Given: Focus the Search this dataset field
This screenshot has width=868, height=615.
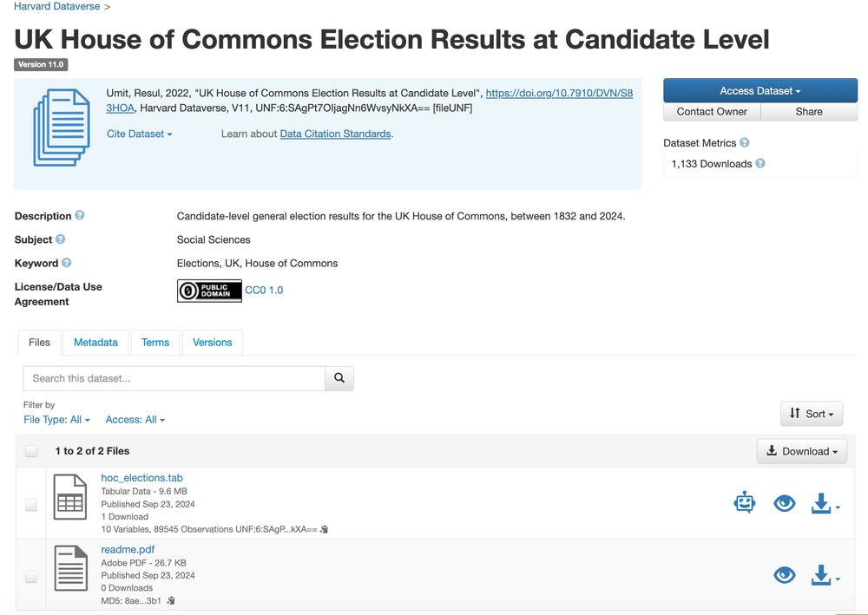Looking at the screenshot, I should point(174,378).
